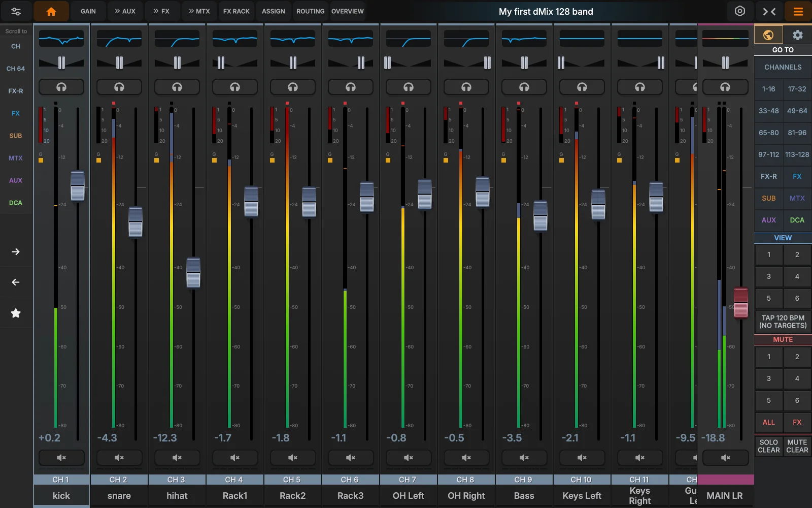Solo MAIN LR headphone button
The height and width of the screenshot is (508, 812).
(x=725, y=87)
